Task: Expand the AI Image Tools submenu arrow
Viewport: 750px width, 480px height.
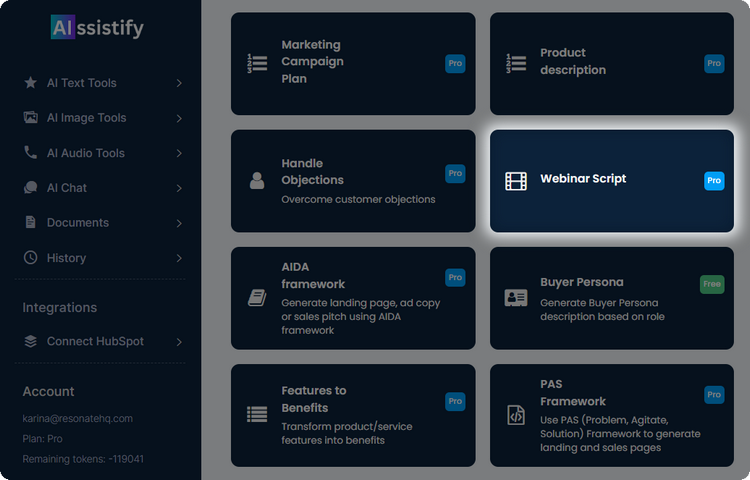Action: [179, 118]
